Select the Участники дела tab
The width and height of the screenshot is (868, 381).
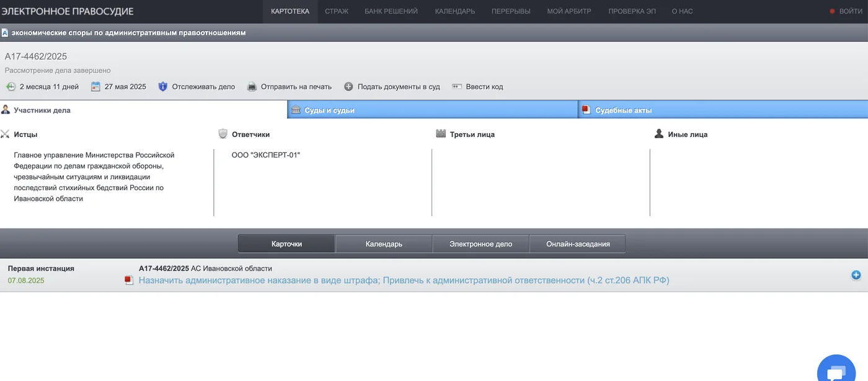143,110
